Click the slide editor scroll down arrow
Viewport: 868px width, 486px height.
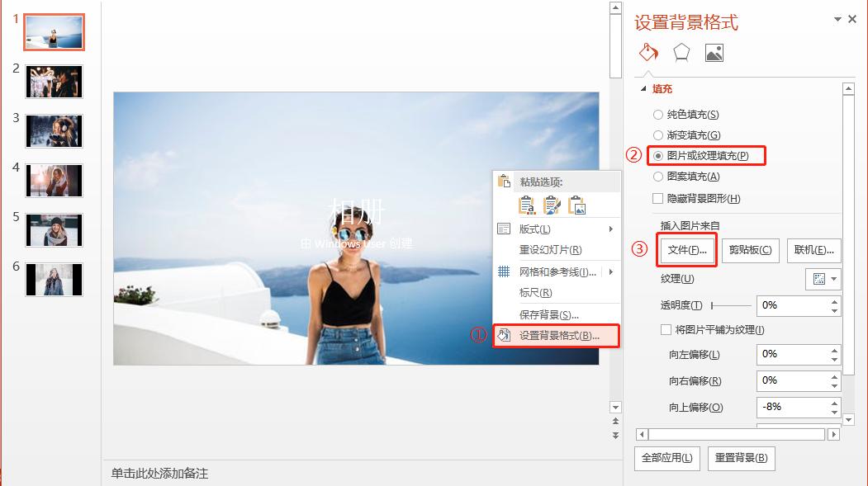[x=615, y=408]
